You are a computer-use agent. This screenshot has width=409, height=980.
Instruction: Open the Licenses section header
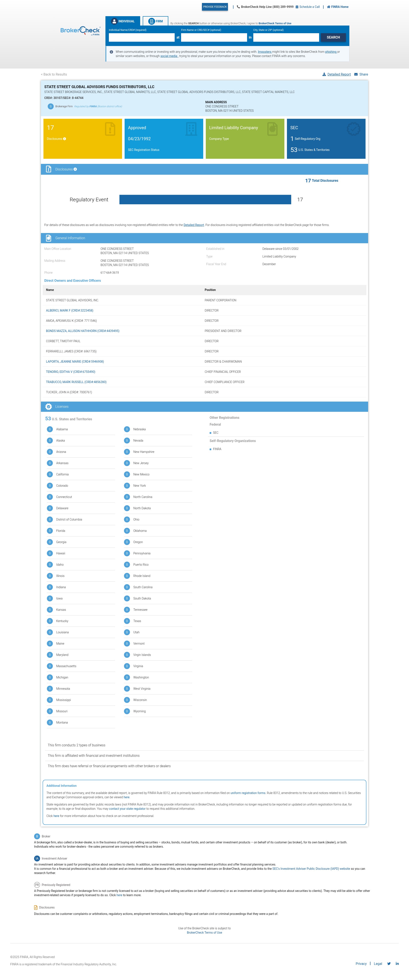point(204,407)
